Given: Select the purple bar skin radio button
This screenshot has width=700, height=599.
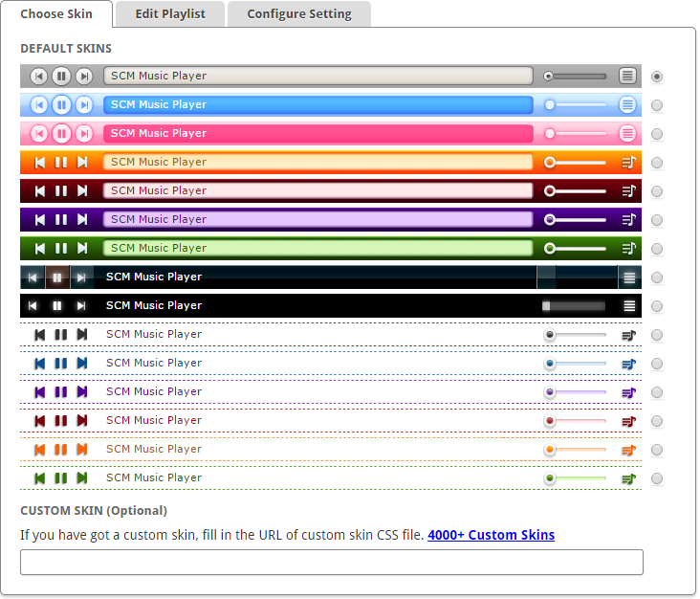Looking at the screenshot, I should click(x=657, y=220).
